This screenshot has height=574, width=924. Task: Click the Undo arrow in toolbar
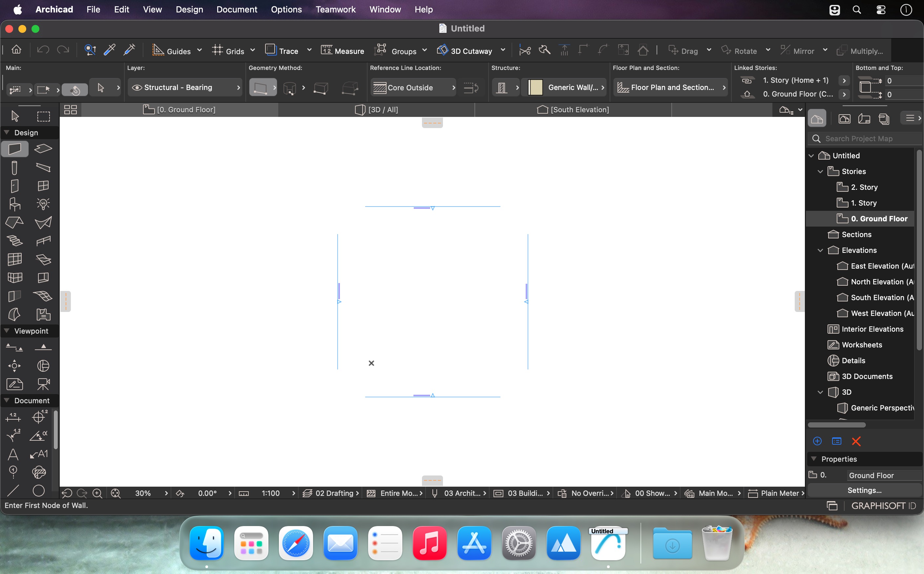pyautogui.click(x=43, y=50)
